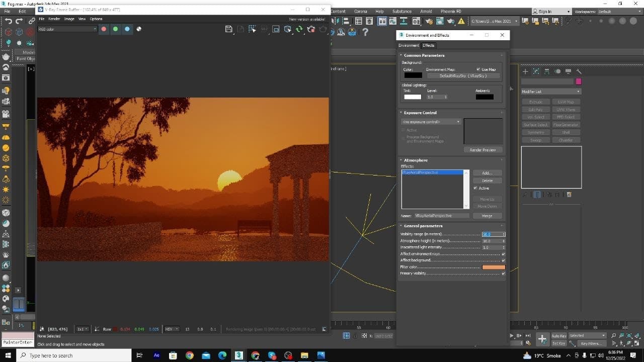Screen dimensions: 644x362
Task: Expand the Modifier List dropdown
Action: point(550,92)
